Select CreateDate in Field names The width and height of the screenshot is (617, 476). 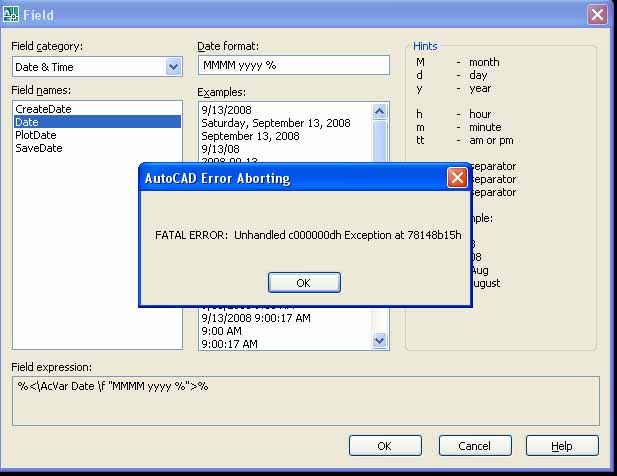(x=97, y=109)
